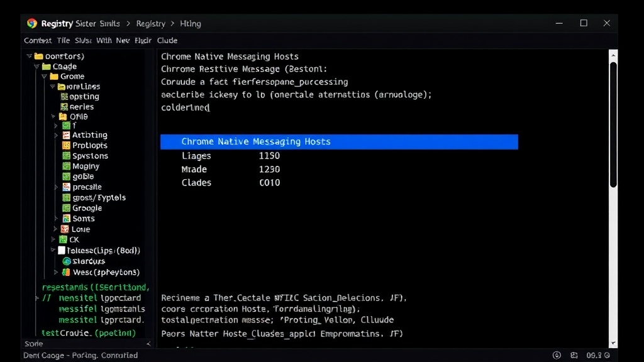Click the coldertned text line
The image size is (644, 362).
186,107
